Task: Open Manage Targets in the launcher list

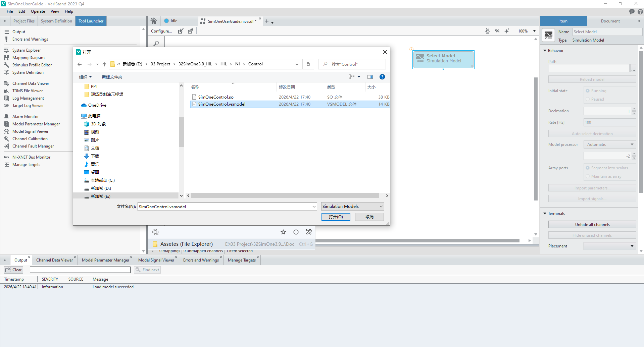Action: [x=26, y=165]
